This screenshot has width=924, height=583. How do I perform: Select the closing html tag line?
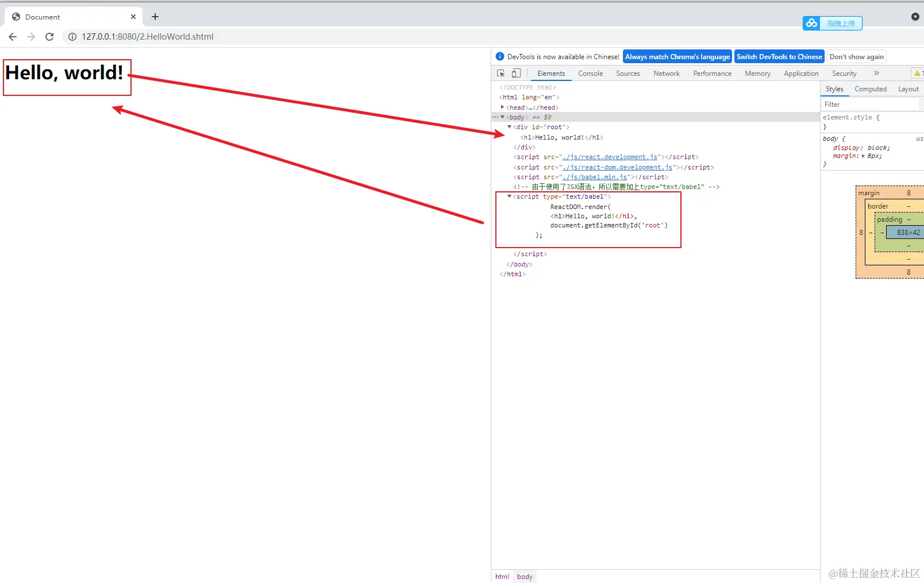pyautogui.click(x=513, y=275)
